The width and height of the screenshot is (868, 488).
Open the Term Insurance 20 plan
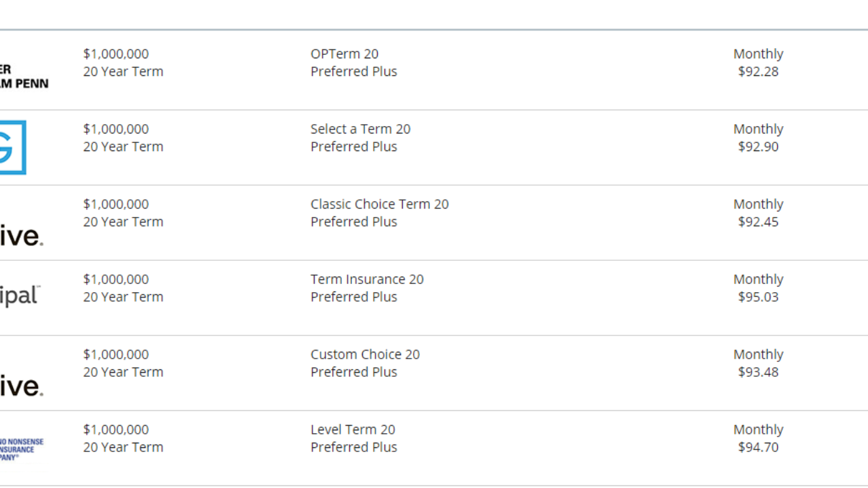[x=367, y=280]
